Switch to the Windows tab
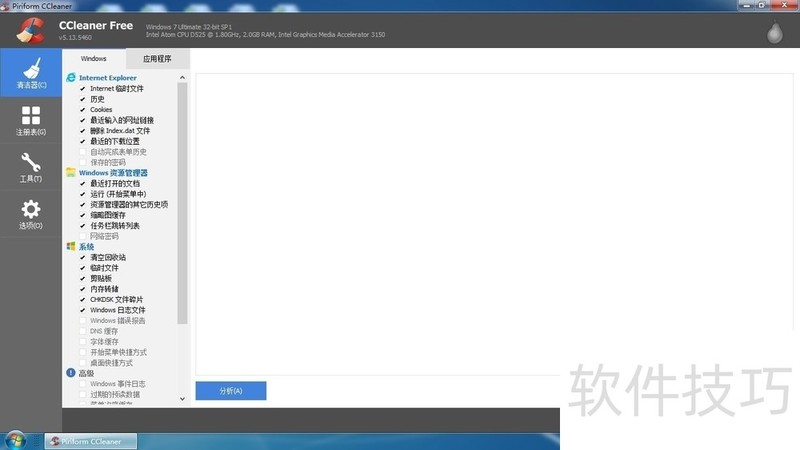The image size is (800, 450). 93,59
